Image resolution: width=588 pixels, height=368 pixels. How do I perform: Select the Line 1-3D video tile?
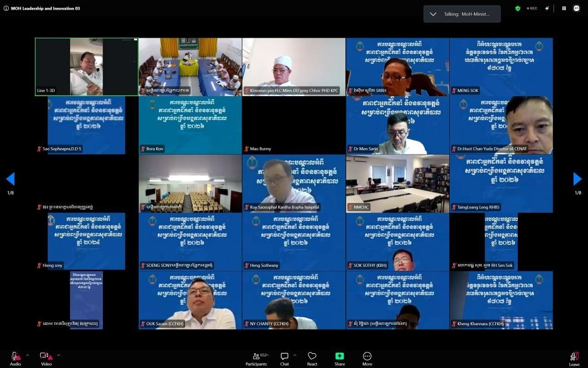click(86, 67)
